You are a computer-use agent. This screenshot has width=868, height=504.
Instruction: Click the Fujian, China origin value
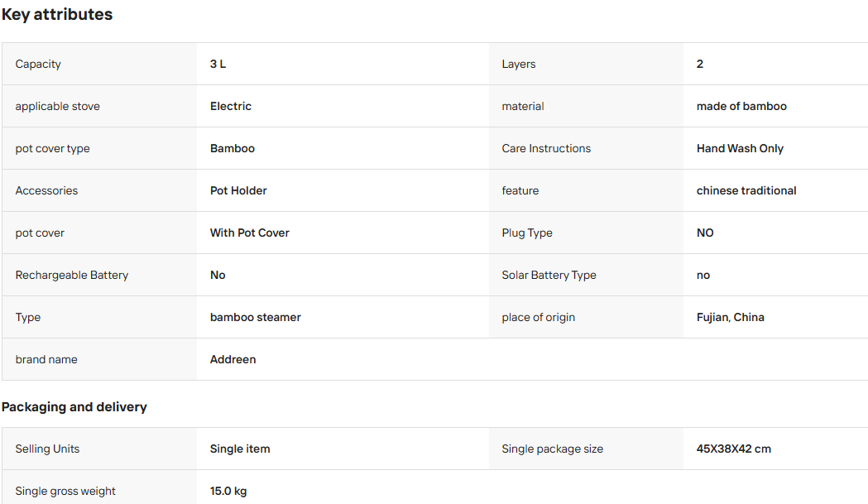730,317
